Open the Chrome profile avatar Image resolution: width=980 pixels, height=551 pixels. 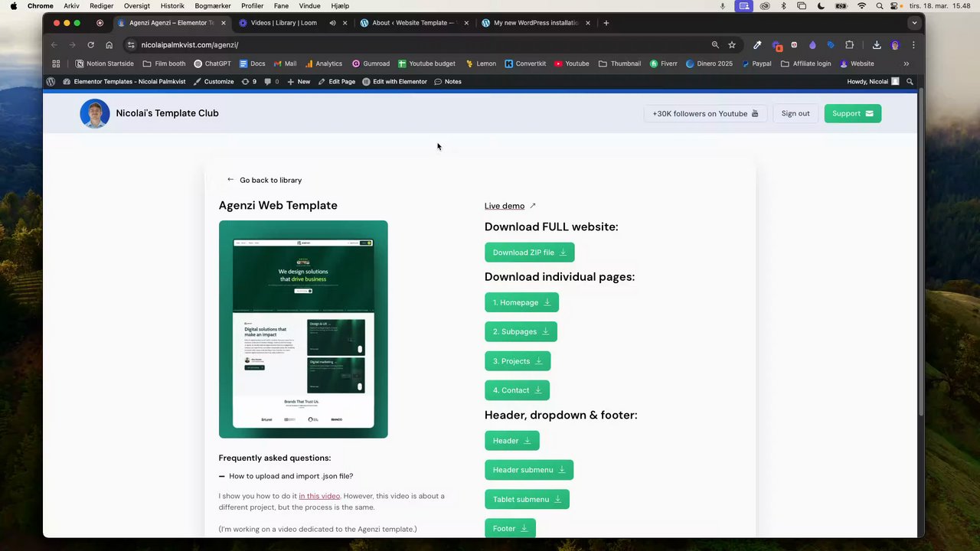(895, 45)
